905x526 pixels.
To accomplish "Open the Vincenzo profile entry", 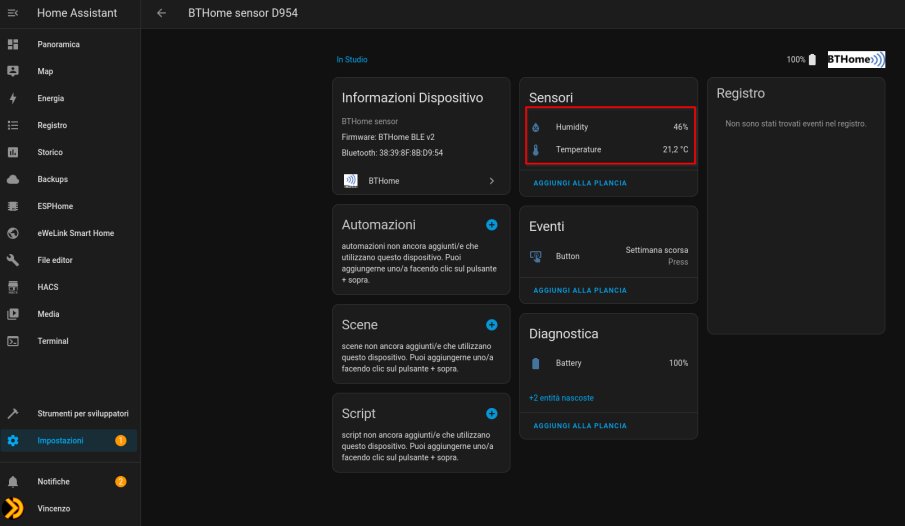I will point(69,509).
